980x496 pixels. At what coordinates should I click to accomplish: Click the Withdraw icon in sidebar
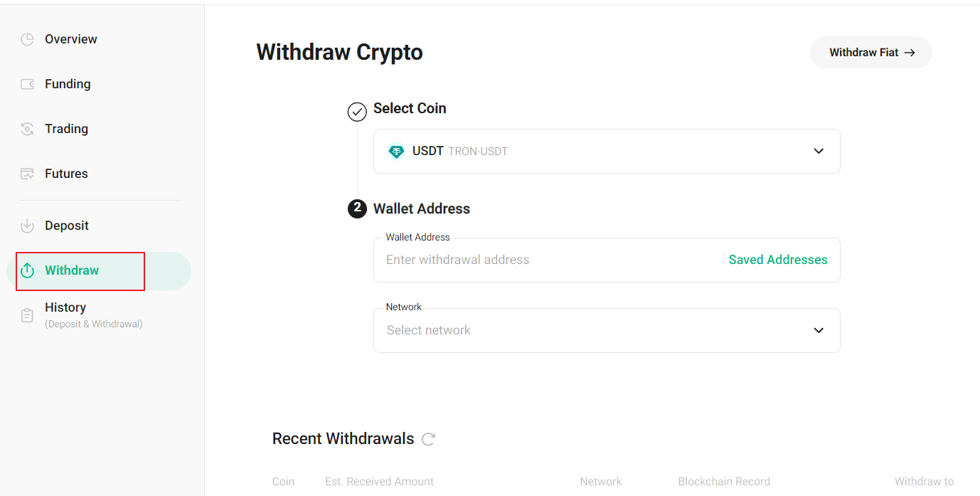tap(27, 270)
